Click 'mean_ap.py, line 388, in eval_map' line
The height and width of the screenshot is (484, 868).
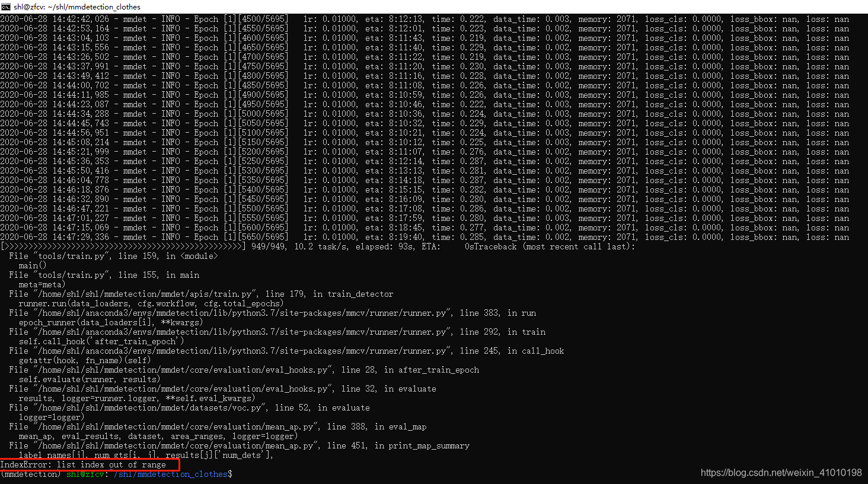[x=218, y=427]
